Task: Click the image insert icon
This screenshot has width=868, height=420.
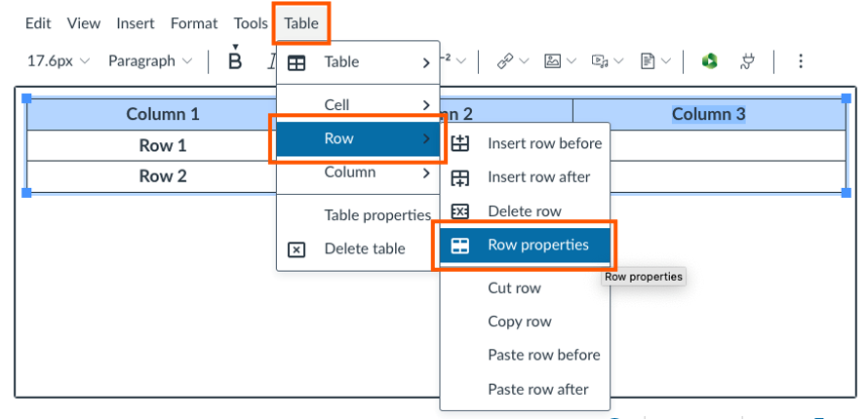Action: (553, 61)
